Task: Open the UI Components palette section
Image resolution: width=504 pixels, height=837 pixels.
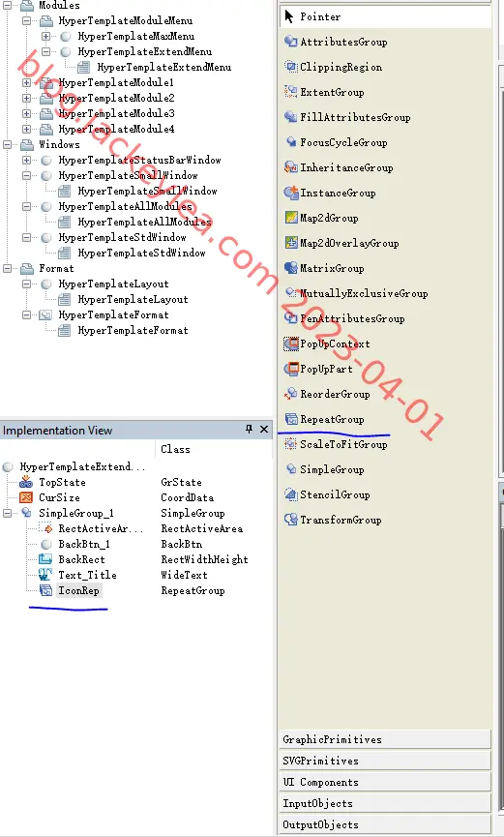Action: coord(384,782)
